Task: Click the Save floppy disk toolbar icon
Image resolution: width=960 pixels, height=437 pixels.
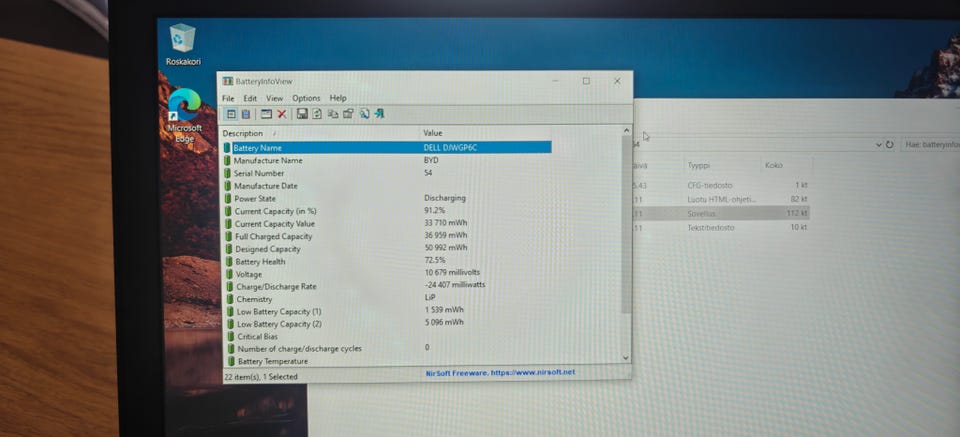Action: pos(302,114)
